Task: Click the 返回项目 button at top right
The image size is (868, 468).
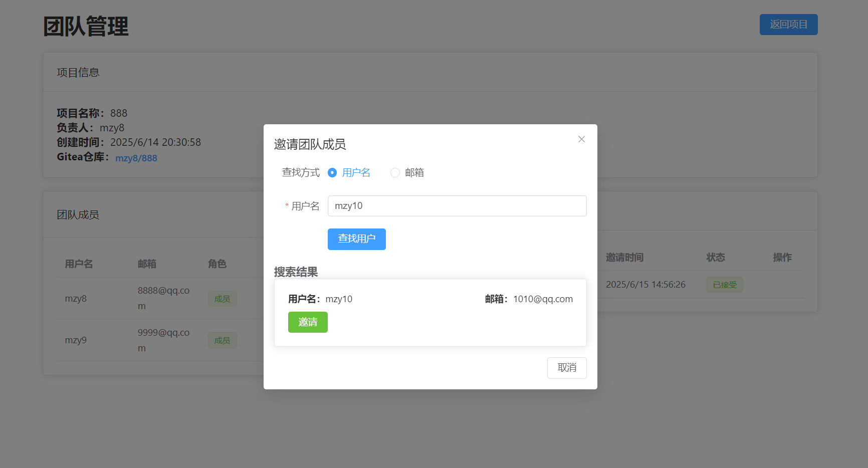Action: click(788, 24)
